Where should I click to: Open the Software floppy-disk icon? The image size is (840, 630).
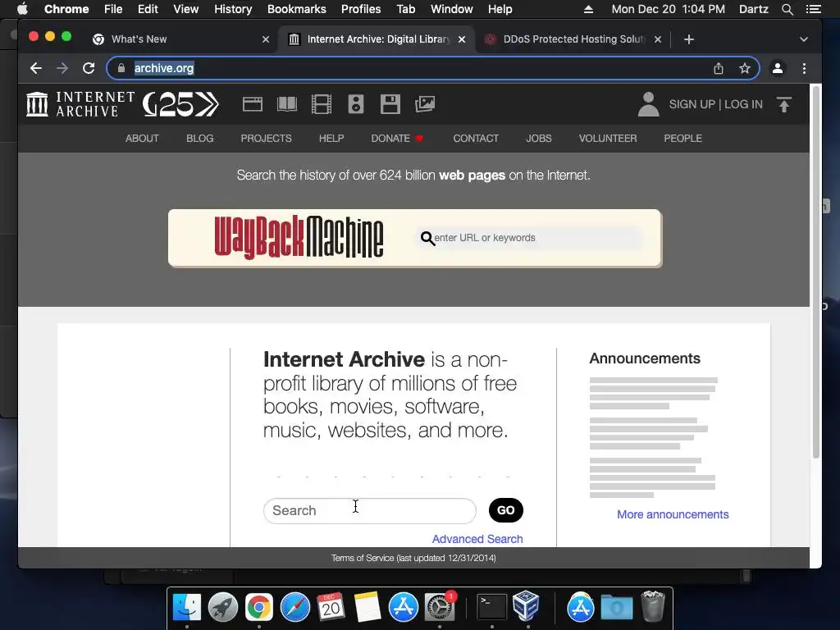pyautogui.click(x=390, y=104)
